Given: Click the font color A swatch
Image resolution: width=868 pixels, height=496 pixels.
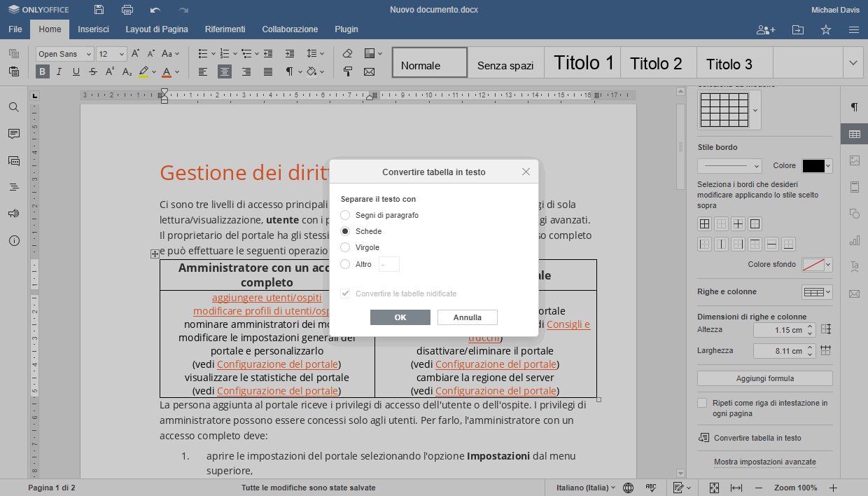Looking at the screenshot, I should [167, 71].
